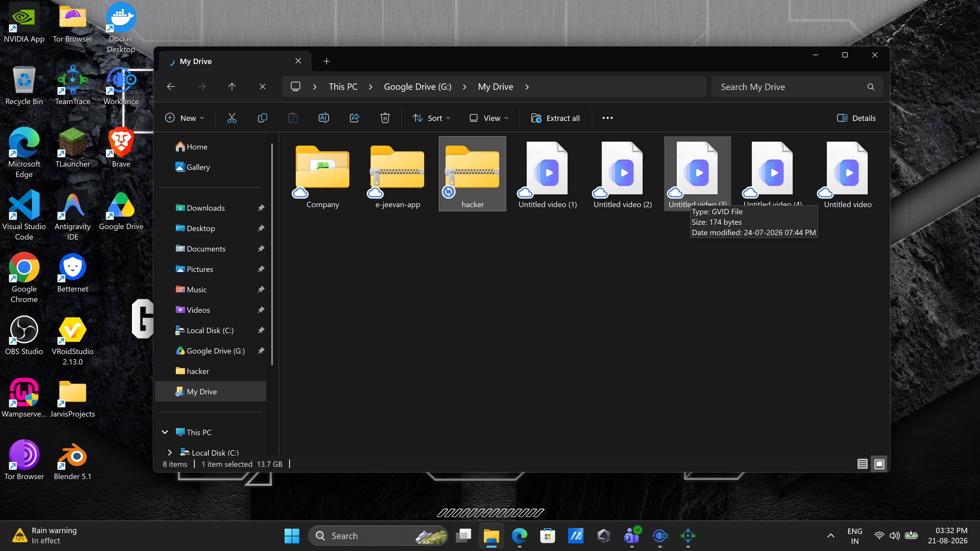Add a new tab with plus button
Image resolution: width=980 pixels, height=551 pixels.
click(x=326, y=61)
